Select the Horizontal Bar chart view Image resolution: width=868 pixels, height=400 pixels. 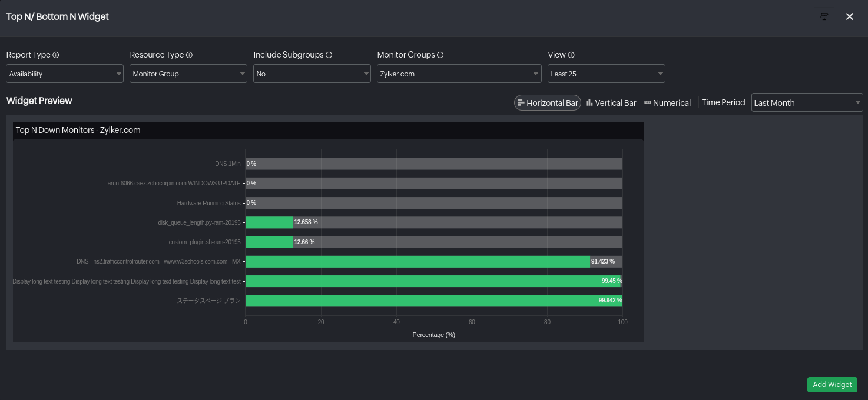[x=547, y=103]
